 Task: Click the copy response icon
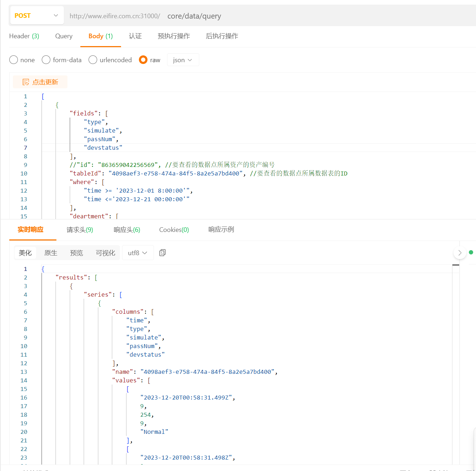tap(162, 253)
